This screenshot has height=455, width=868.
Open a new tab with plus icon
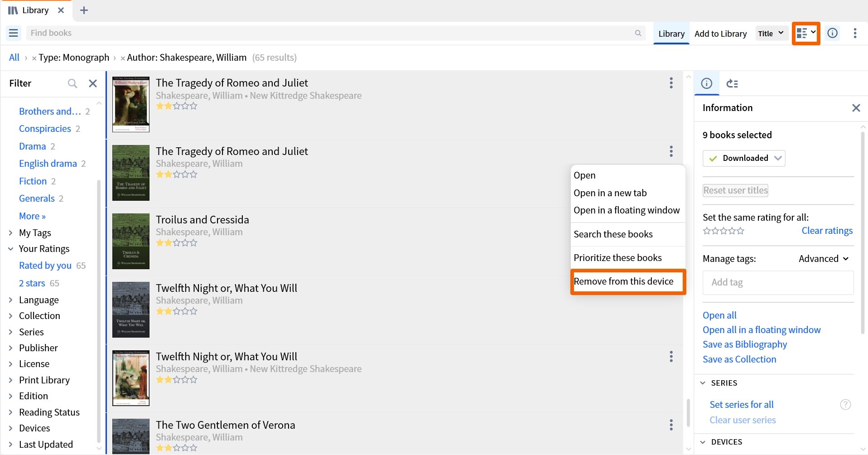coord(84,10)
